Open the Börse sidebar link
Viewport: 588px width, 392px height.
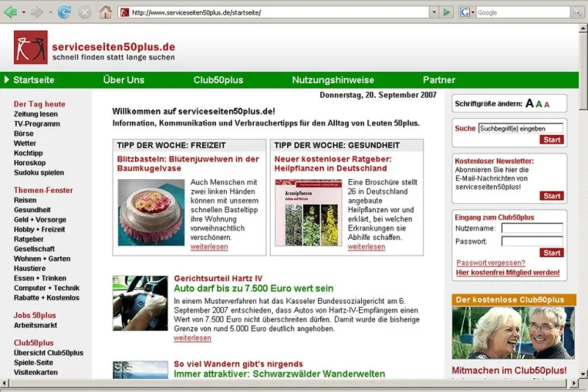(x=24, y=133)
